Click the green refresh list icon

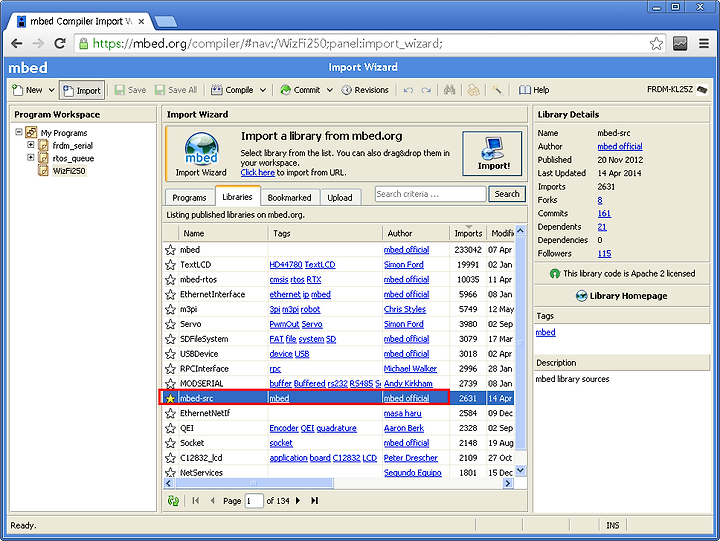173,501
